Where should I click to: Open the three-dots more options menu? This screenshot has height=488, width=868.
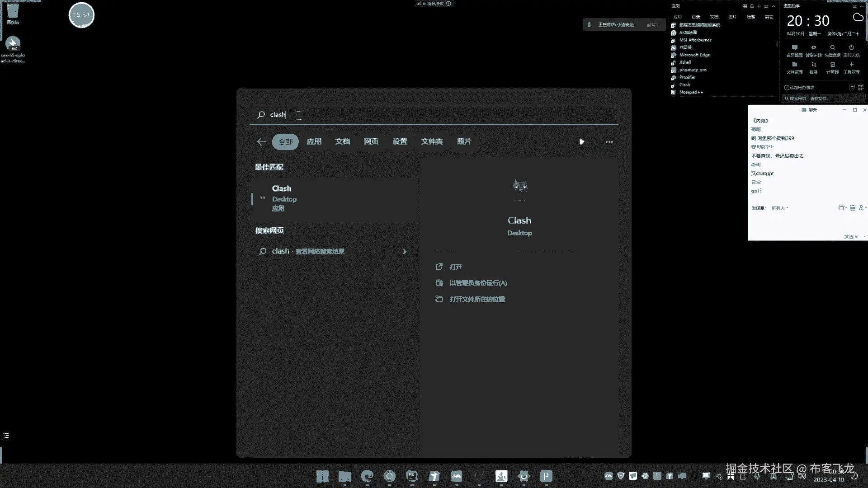tap(609, 141)
